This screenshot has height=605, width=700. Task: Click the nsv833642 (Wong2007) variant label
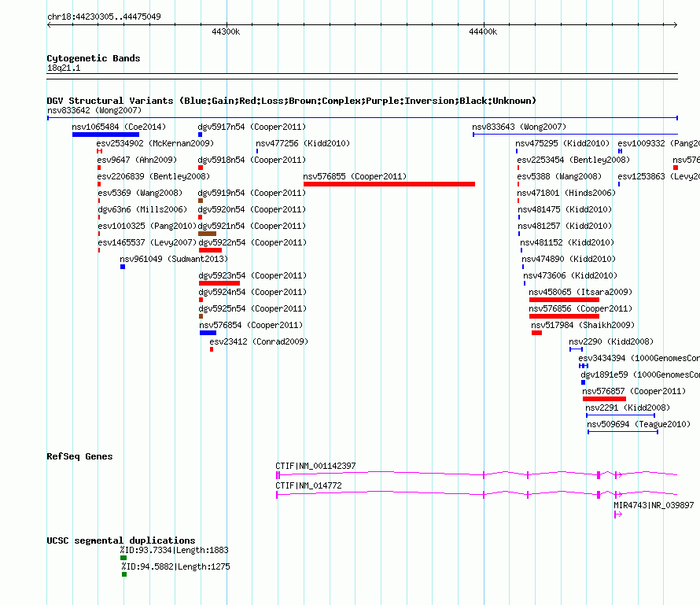(x=94, y=110)
